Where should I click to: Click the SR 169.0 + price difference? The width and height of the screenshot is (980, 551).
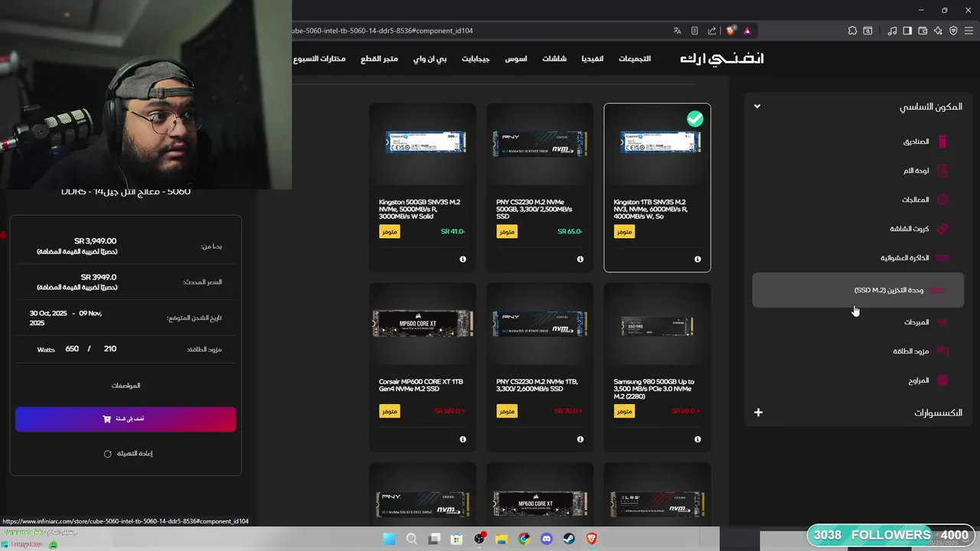[x=449, y=411]
